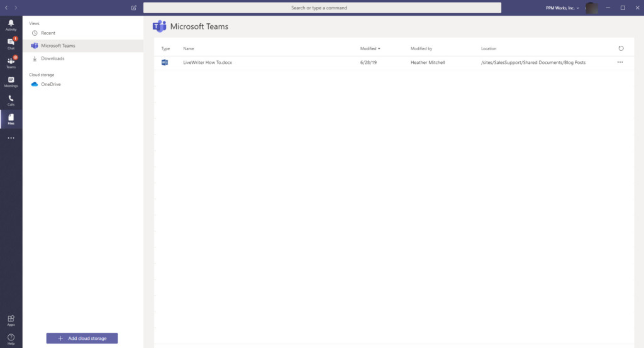Screen dimensions: 644x348
Task: Open the Calls phone icon
Action: click(11, 100)
